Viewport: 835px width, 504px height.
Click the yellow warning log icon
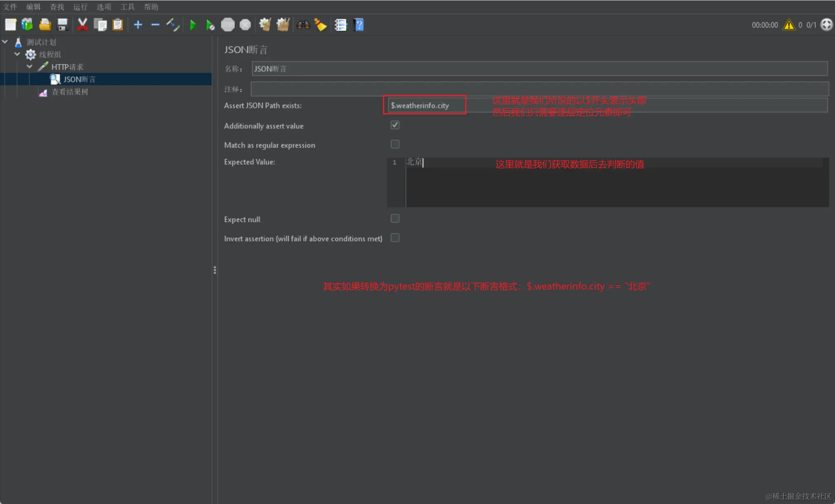[x=789, y=25]
